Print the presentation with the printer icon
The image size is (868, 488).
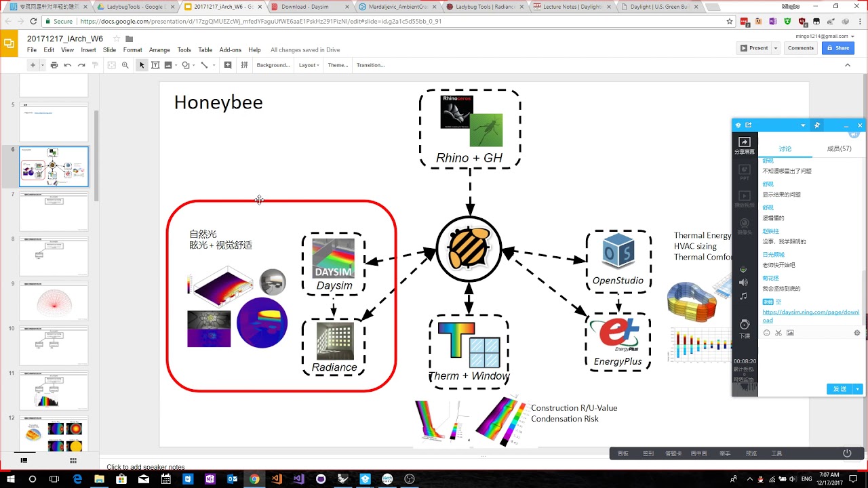click(x=54, y=65)
